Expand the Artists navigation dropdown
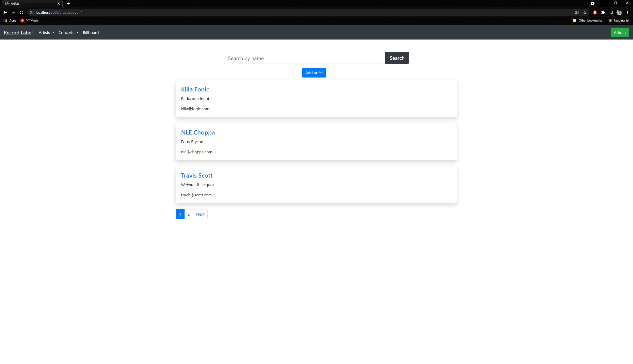The width and height of the screenshot is (633, 364). pyautogui.click(x=46, y=32)
